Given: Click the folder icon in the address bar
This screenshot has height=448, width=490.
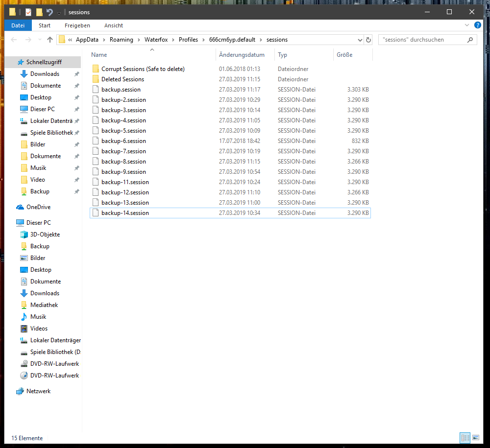Looking at the screenshot, I should [x=62, y=40].
